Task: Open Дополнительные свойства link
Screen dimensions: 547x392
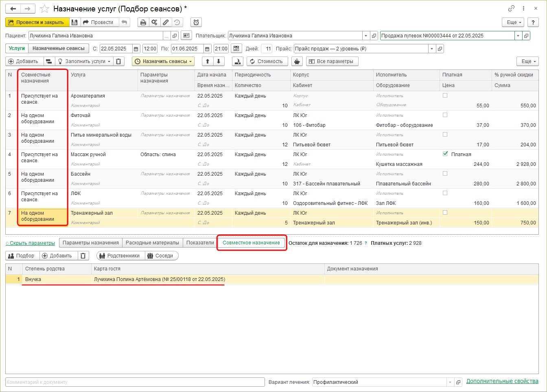Action: [x=502, y=381]
